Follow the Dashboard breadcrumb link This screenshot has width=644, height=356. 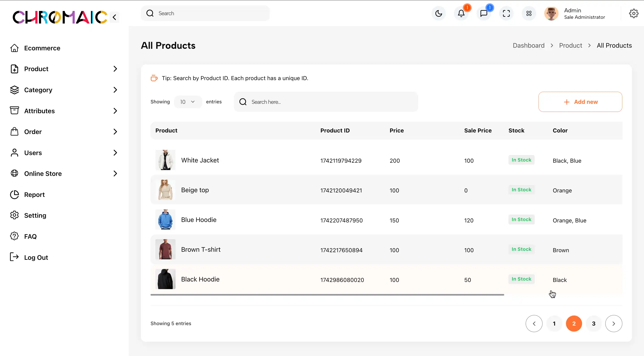(528, 45)
